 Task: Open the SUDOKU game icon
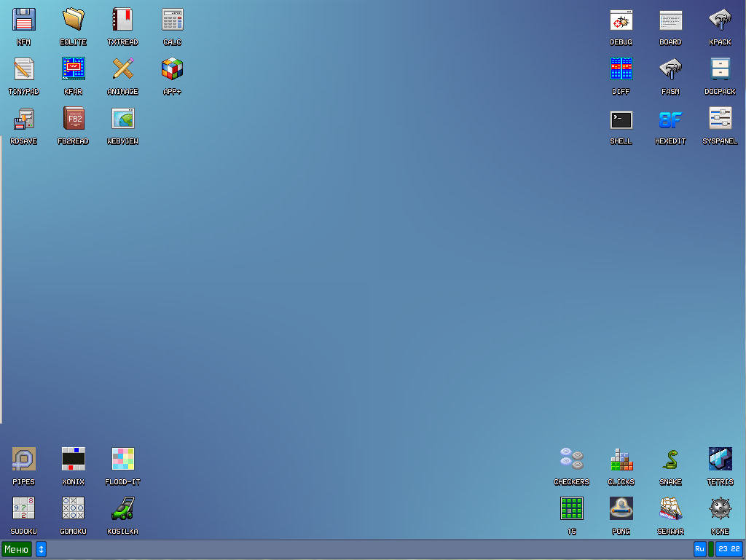tap(24, 508)
